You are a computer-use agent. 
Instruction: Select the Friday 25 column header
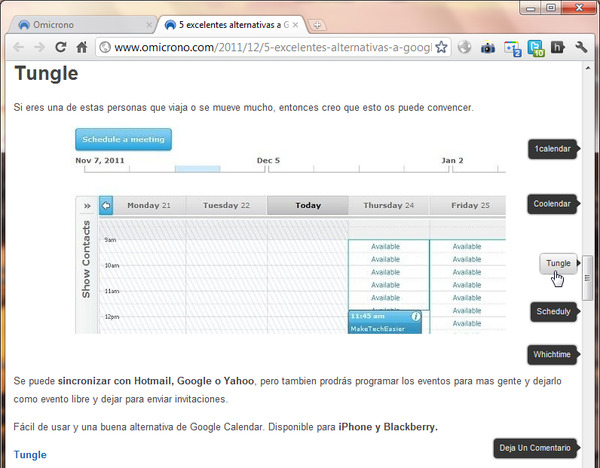[x=468, y=205]
